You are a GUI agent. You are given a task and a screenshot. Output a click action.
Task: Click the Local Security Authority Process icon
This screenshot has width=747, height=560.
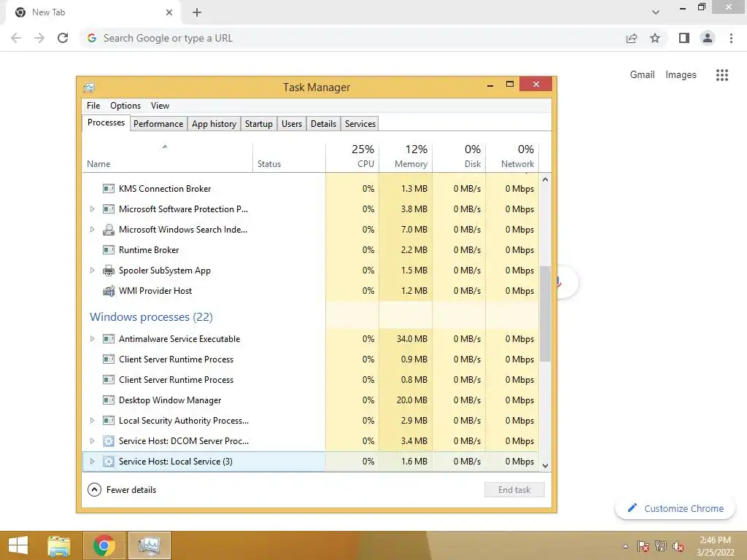coord(109,421)
